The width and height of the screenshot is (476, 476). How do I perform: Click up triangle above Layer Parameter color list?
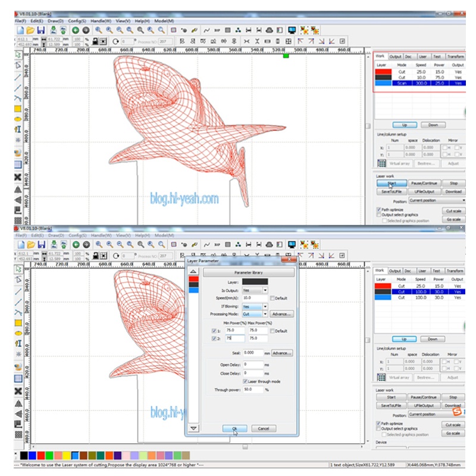(x=193, y=271)
